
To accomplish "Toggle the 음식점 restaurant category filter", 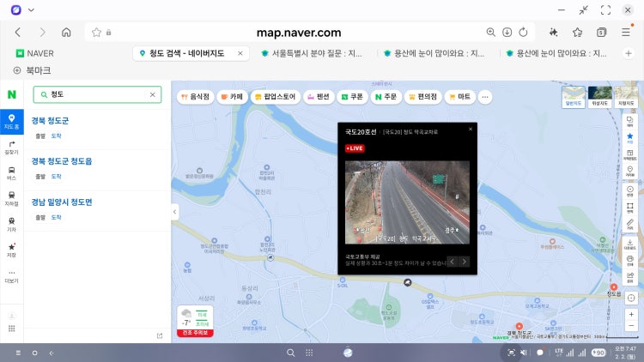I will tap(195, 98).
